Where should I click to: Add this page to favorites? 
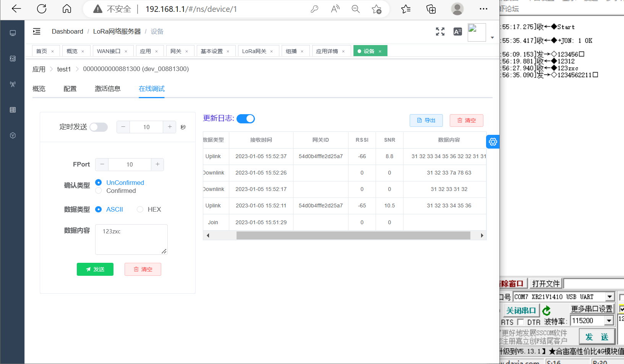(377, 9)
